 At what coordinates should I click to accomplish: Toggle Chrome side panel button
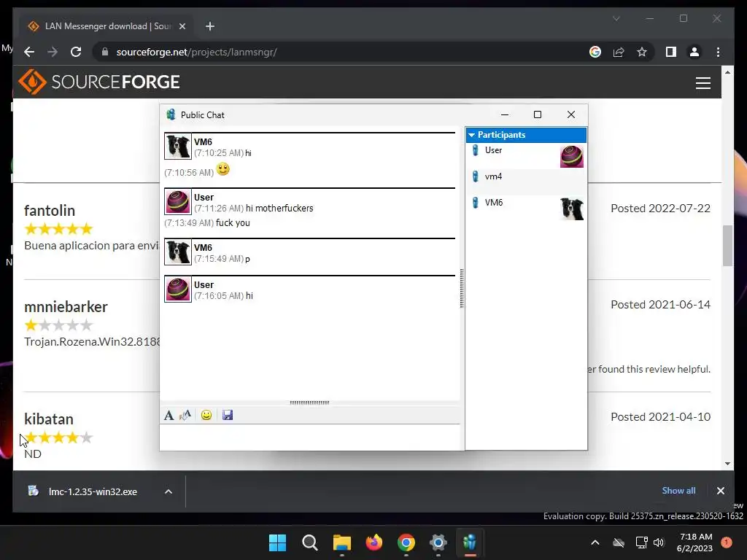[x=671, y=52]
